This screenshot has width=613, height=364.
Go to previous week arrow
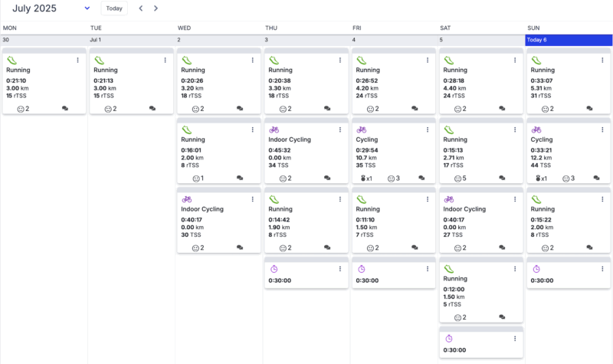(x=141, y=8)
